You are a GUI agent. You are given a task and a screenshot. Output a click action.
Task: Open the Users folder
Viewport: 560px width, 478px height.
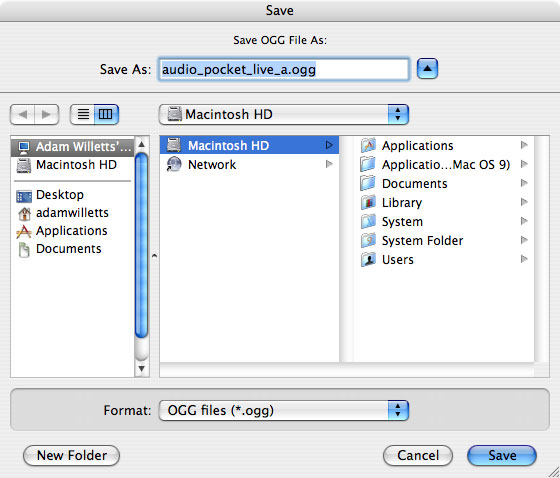click(x=444, y=259)
